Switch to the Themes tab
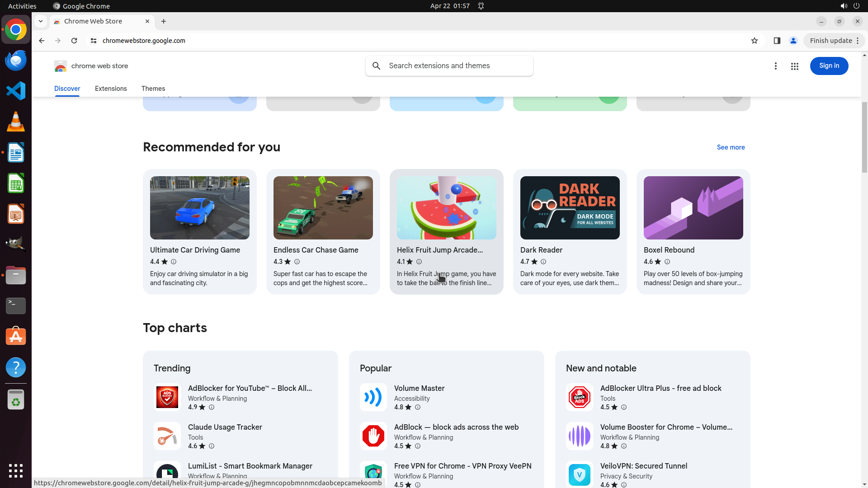868x488 pixels. pos(153,89)
